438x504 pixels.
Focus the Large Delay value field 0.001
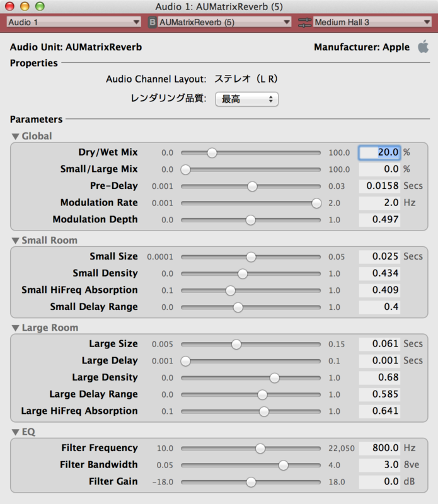click(379, 360)
